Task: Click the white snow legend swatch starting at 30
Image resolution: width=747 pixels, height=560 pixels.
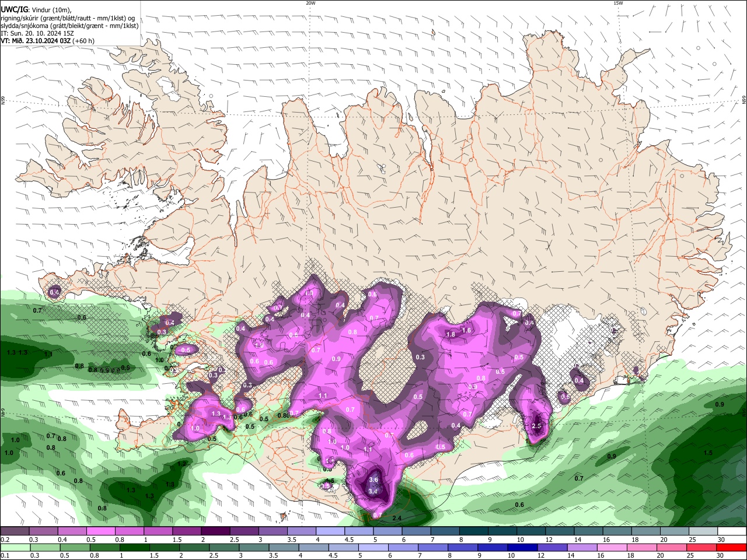Action: click(732, 531)
